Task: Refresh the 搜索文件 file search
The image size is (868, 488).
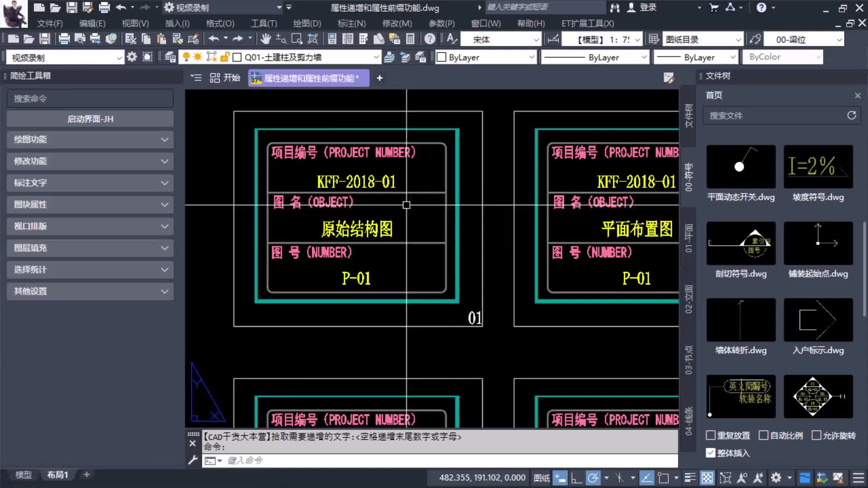Action: (x=852, y=115)
